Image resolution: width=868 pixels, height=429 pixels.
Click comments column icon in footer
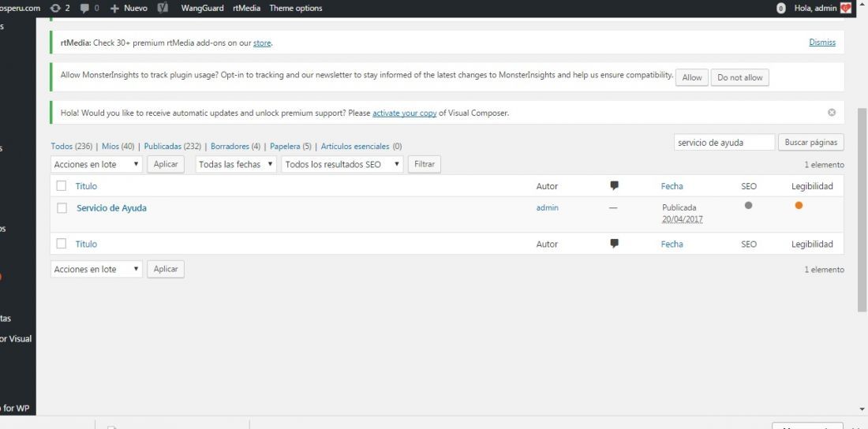coord(614,243)
